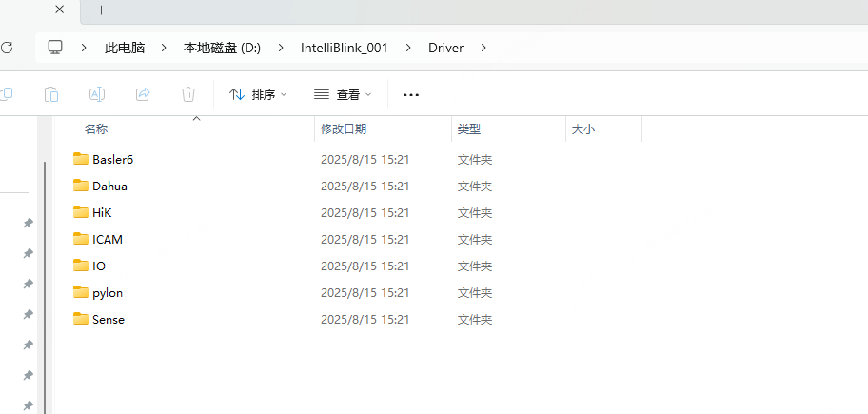Click the delete trash icon
The height and width of the screenshot is (414, 868).
point(188,94)
